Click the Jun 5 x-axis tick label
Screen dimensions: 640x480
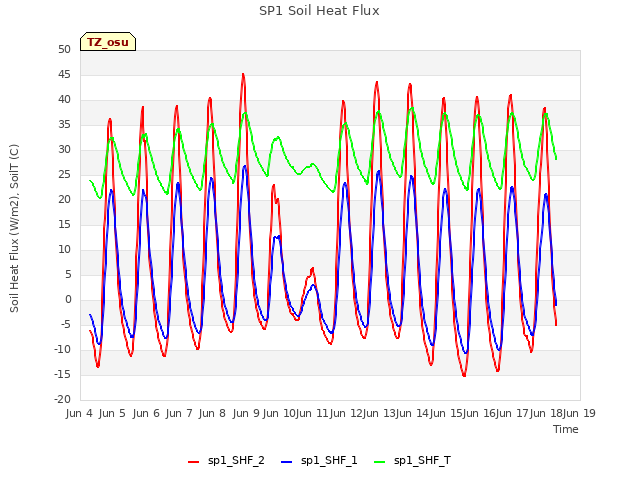point(112,413)
